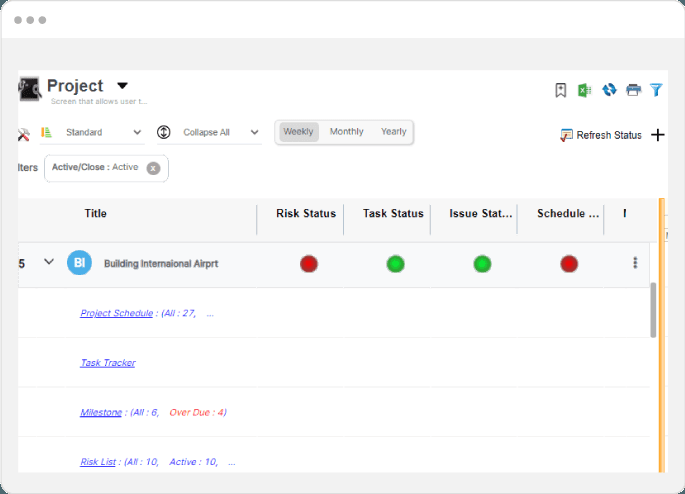Switch to the Yearly view
The image size is (685, 494).
[x=393, y=131]
